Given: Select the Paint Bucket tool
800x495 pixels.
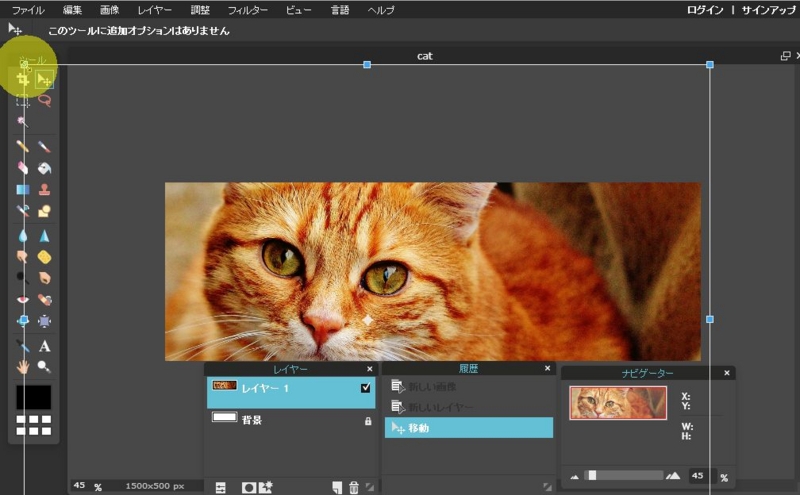Looking at the screenshot, I should click(44, 168).
